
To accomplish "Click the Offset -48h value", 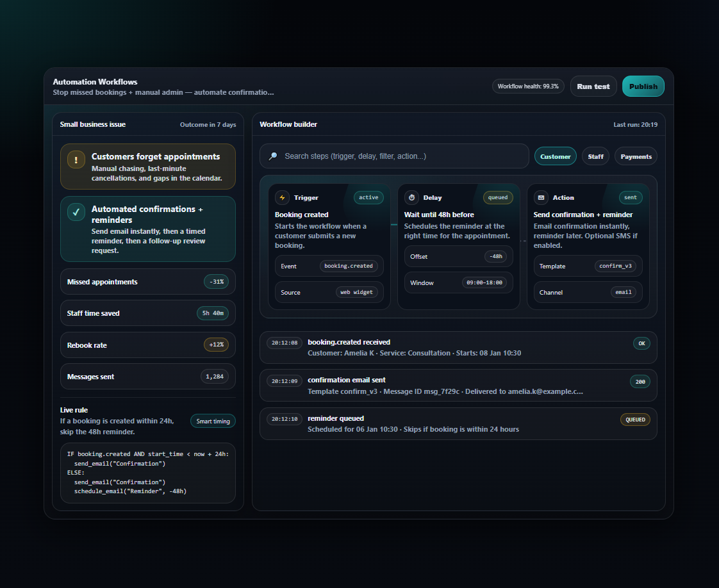I will click(x=495, y=257).
